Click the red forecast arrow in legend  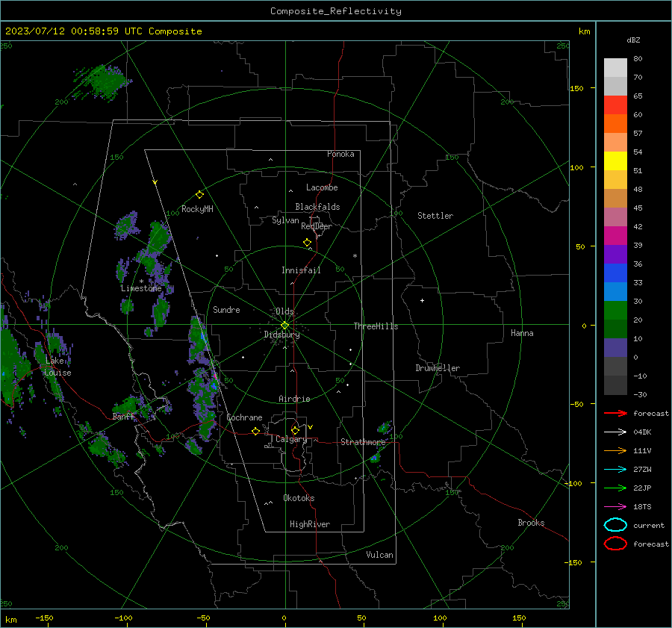point(615,413)
